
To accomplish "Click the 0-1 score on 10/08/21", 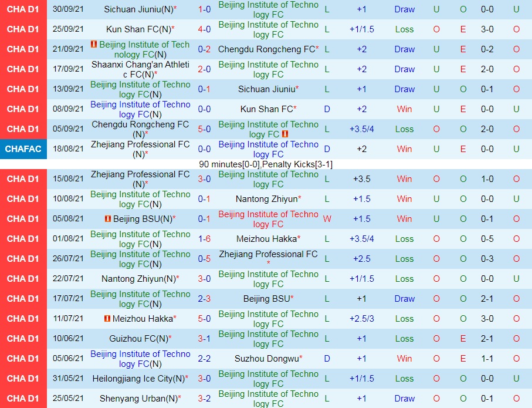I will [x=204, y=199].
